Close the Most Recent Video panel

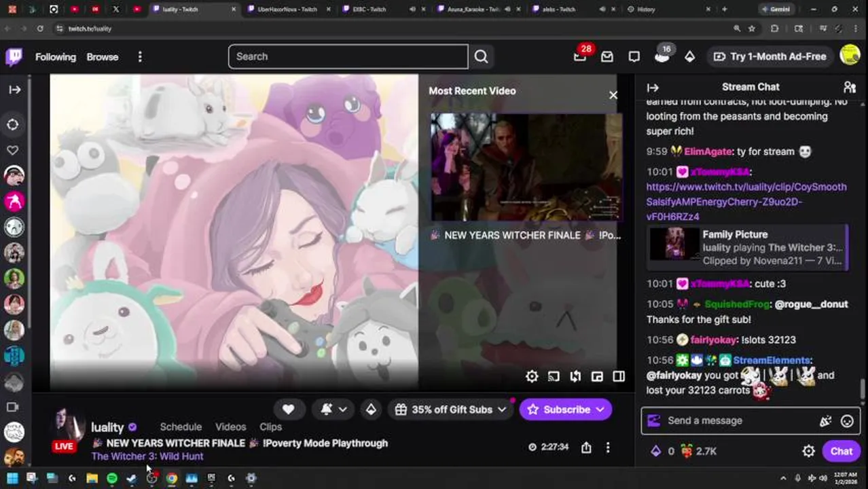[x=613, y=95]
